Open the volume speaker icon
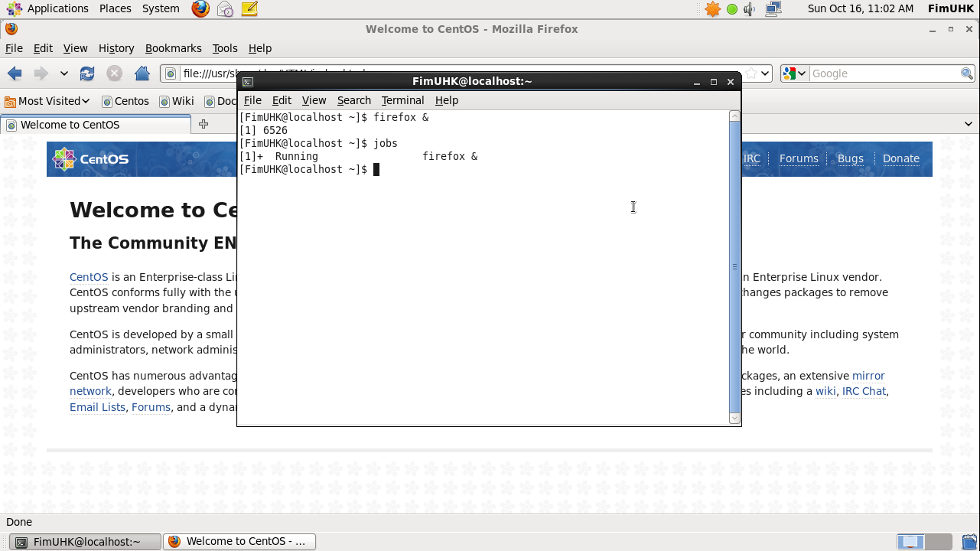The width and height of the screenshot is (980, 551). (750, 9)
